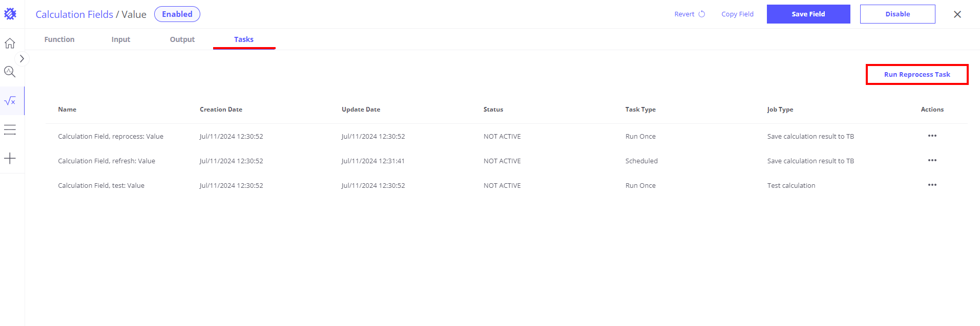Click the app logo icon in the sidebar
Viewport: 980px width, 326px height.
[10, 14]
